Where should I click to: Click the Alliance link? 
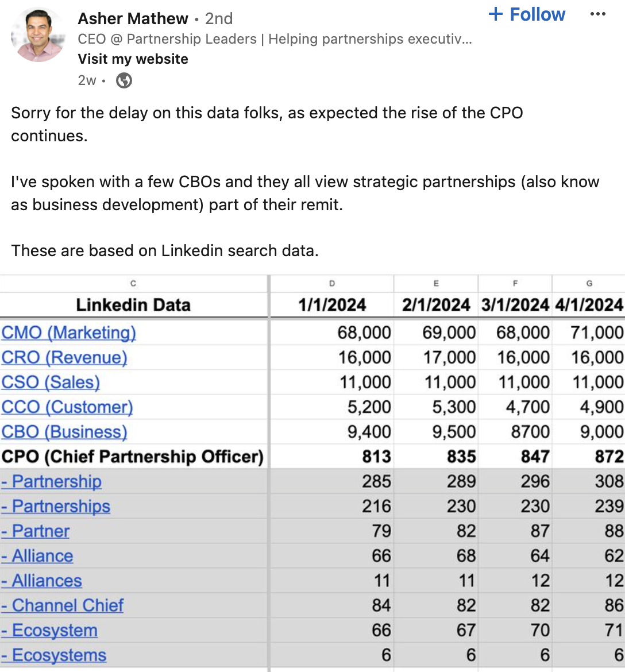38,556
